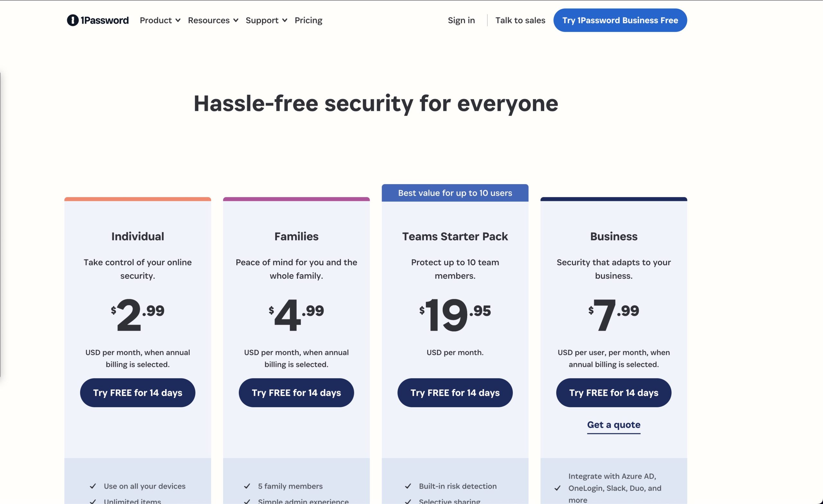Click Talk to sales
Screen dimensions: 823x504
[520, 20]
